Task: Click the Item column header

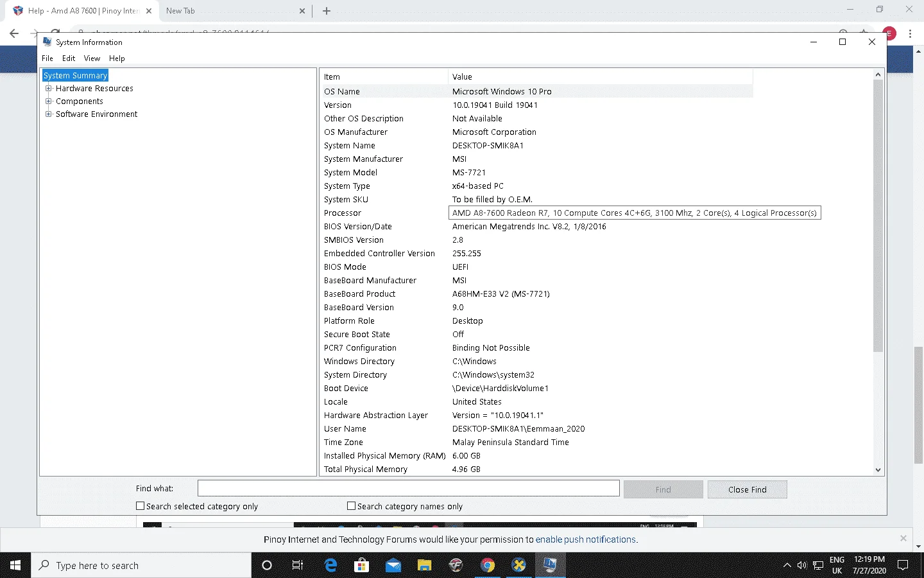Action: (x=383, y=77)
